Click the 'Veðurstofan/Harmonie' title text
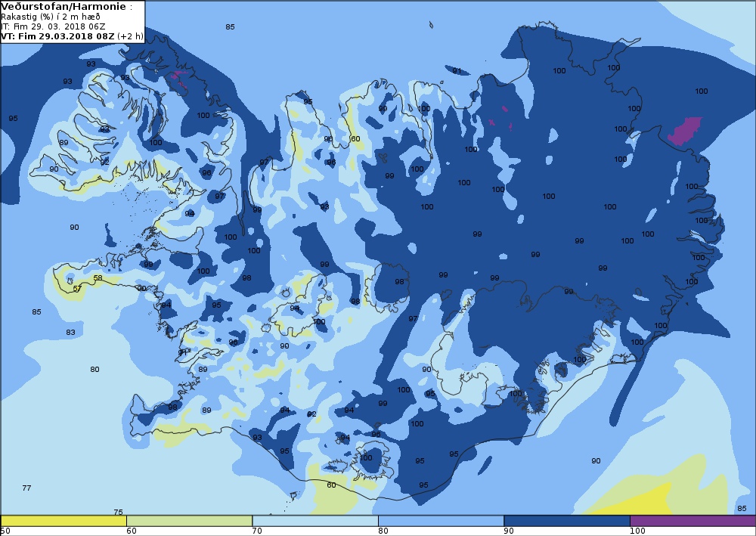The width and height of the screenshot is (756, 536). click(x=64, y=7)
